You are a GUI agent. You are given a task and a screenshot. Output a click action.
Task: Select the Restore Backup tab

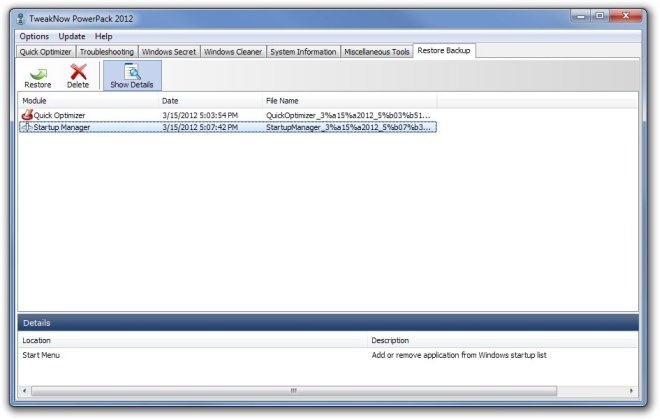pos(444,51)
